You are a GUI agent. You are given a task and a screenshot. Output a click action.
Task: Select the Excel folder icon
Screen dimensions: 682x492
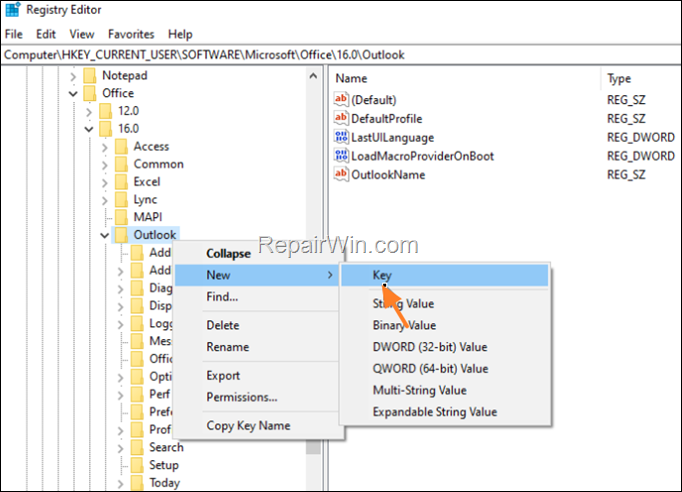tap(121, 182)
